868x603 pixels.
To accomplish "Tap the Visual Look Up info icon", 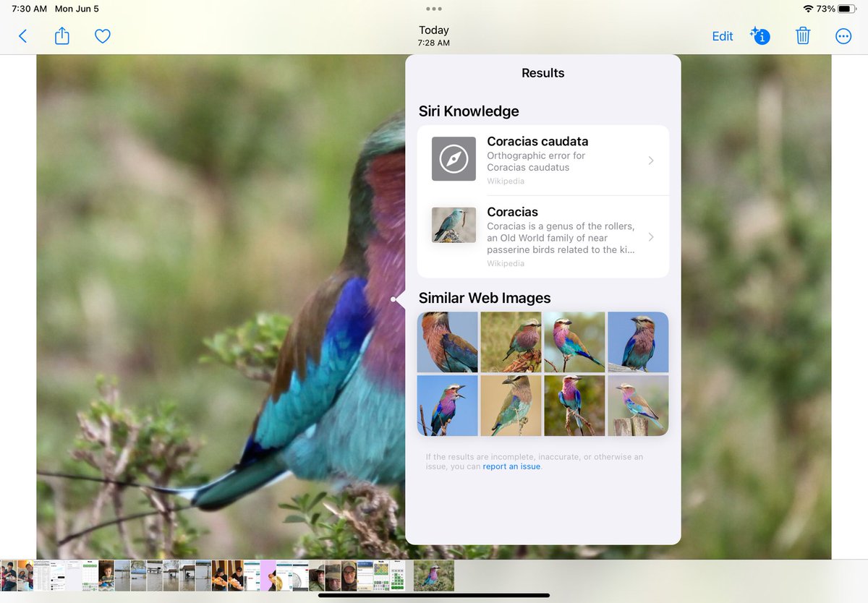I will (759, 35).
